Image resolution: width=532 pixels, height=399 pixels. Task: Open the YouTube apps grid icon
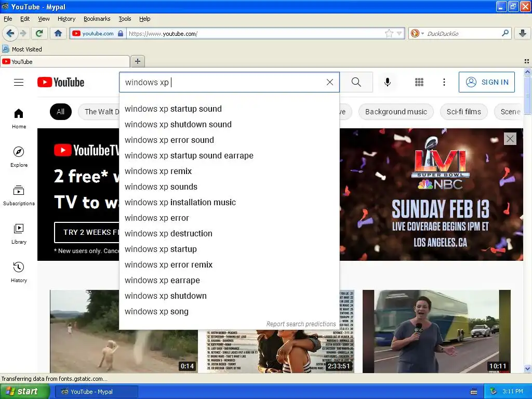419,82
